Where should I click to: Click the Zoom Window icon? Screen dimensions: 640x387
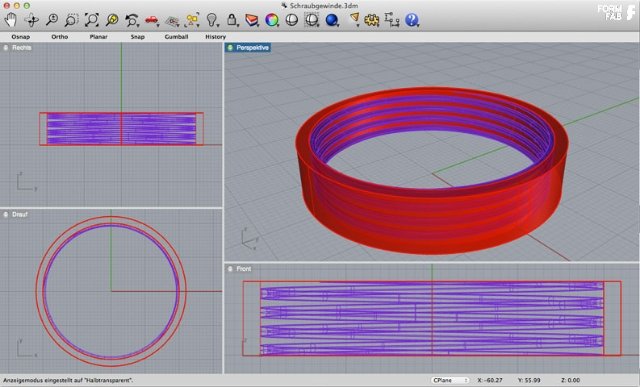71,20
